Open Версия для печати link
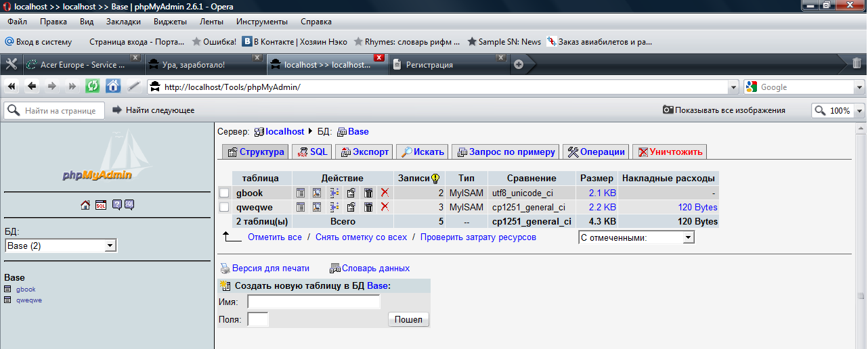This screenshot has height=349, width=868. tap(270, 268)
